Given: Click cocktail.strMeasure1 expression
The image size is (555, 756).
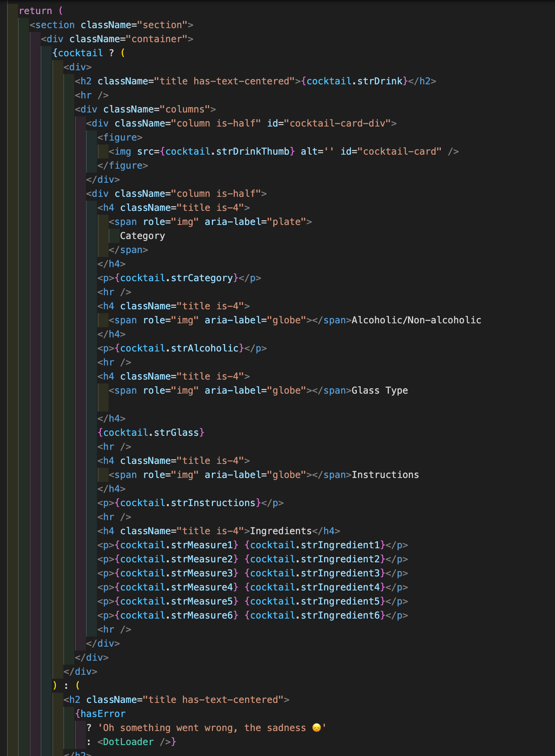Looking at the screenshot, I should point(176,545).
